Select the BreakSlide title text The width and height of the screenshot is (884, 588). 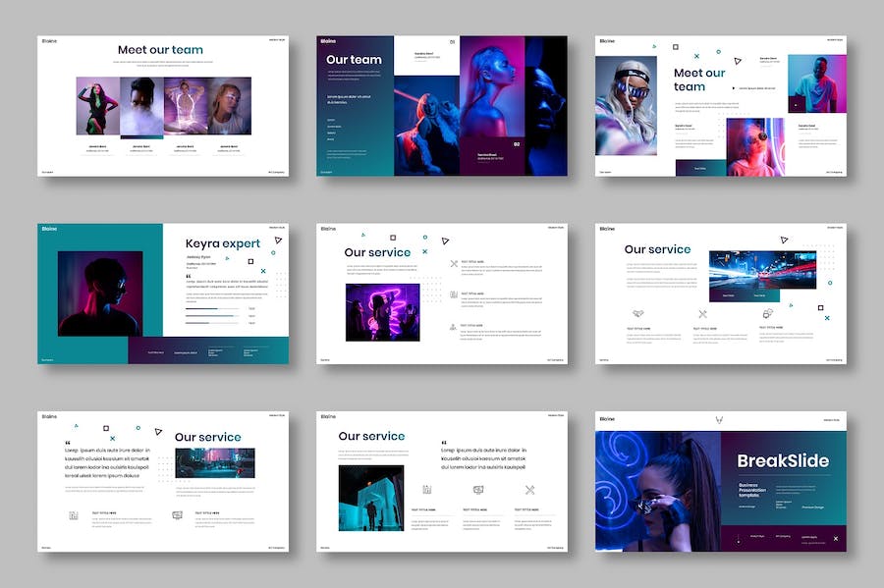point(783,461)
